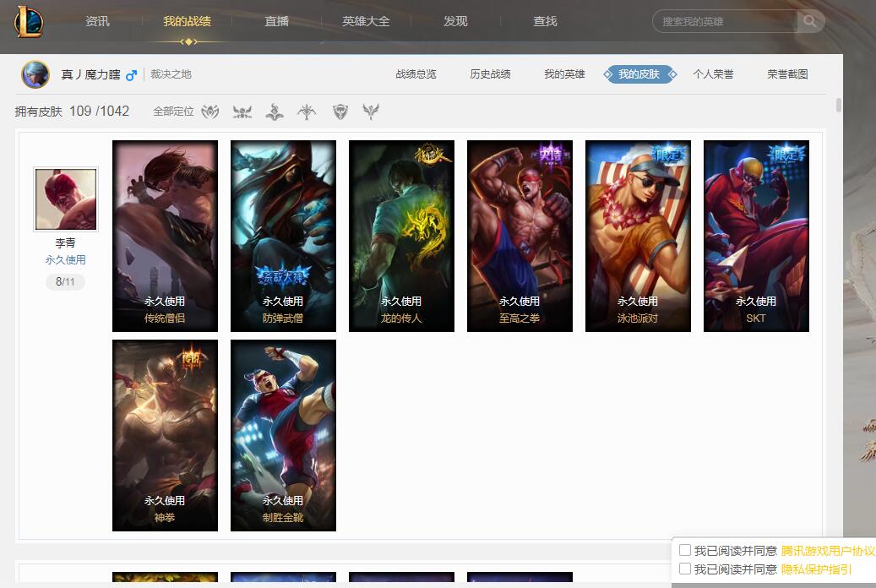Screen dimensions: 876x588
Task: Click the owned skins count 109 /1042
Action: click(99, 112)
